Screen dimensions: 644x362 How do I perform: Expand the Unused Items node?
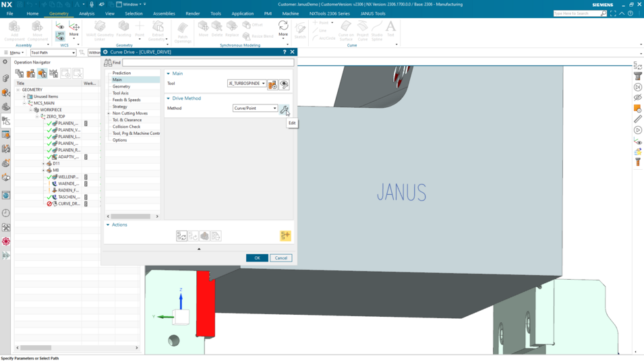tap(24, 96)
